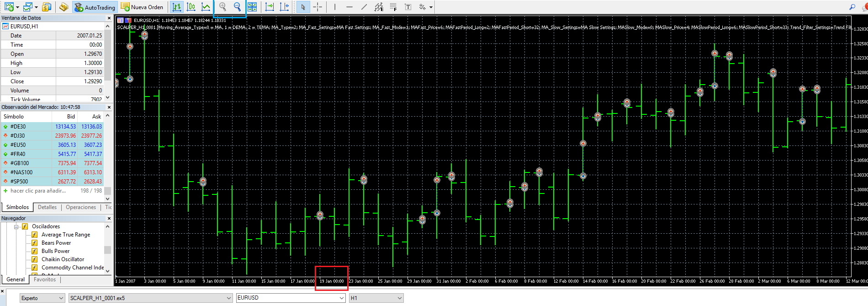Open the shapes objects dropdown arrow
Viewport: 868px width, 306px height.
pos(431,7)
